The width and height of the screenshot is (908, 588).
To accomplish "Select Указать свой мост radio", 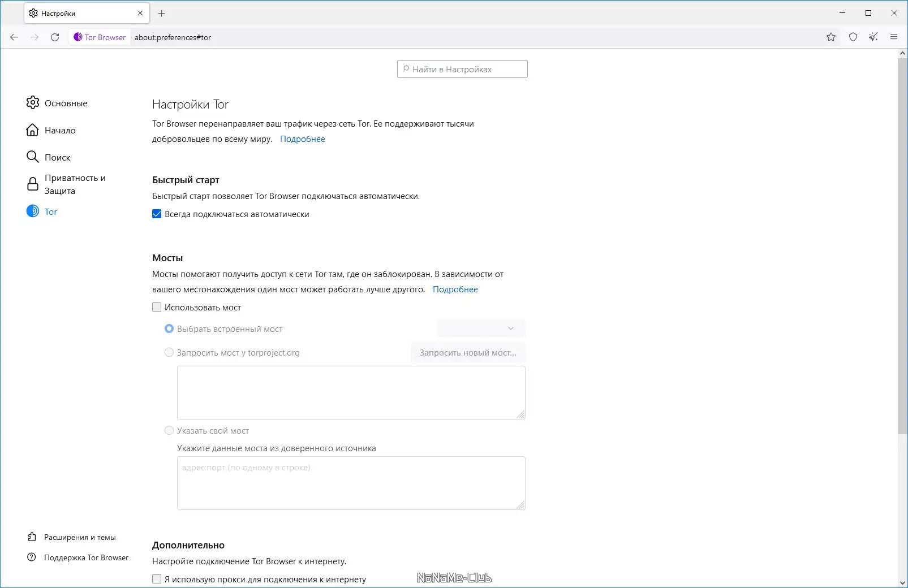I will (x=169, y=430).
